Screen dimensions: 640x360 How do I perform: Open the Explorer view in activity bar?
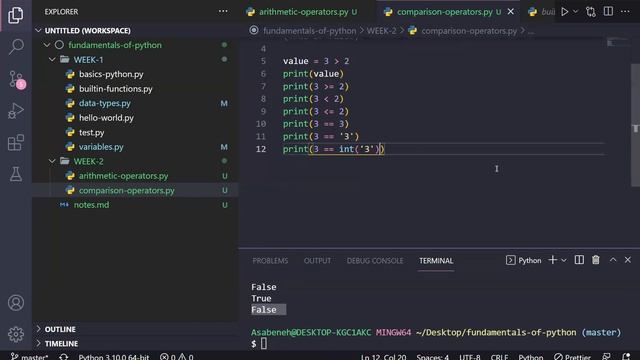16,15
